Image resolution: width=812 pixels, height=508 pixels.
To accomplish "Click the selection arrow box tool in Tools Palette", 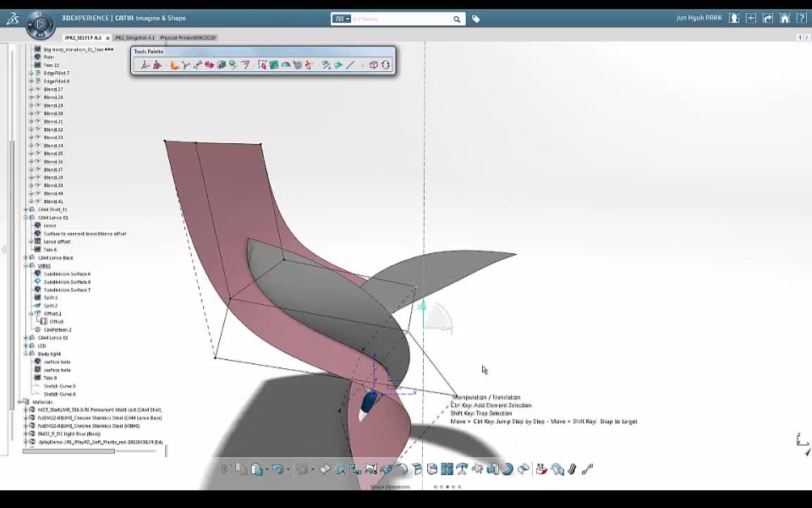I will [261, 65].
